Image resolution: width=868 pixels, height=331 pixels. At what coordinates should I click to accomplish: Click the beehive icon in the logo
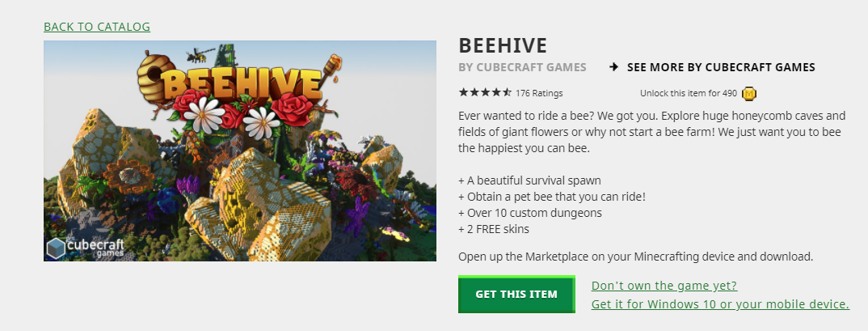150,78
